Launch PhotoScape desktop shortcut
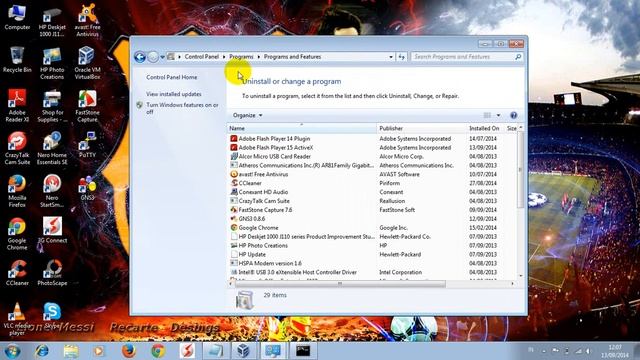This screenshot has width=640, height=360. [x=52, y=273]
